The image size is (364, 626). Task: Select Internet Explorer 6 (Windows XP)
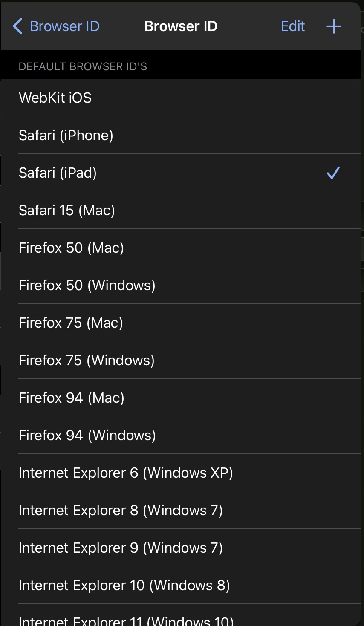181,473
